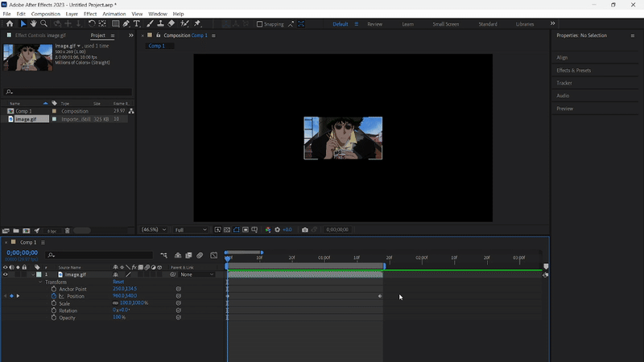
Task: Toggle the composition viewer lock icon
Action: click(x=158, y=35)
